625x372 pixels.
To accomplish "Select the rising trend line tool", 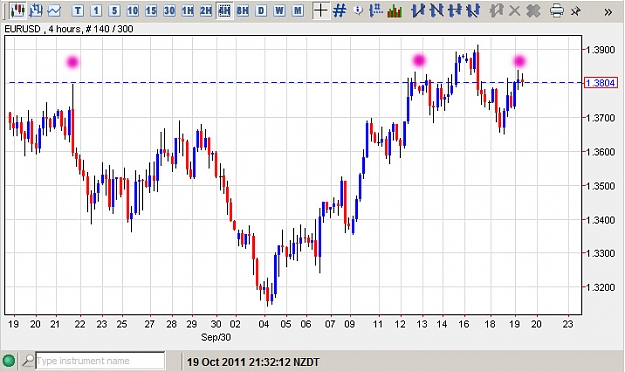I will tap(417, 11).
